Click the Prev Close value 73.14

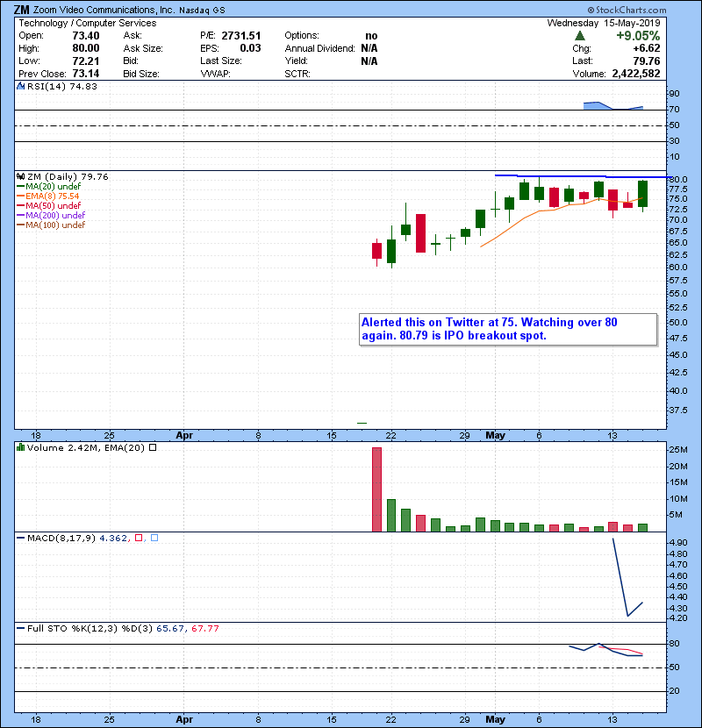(85, 74)
